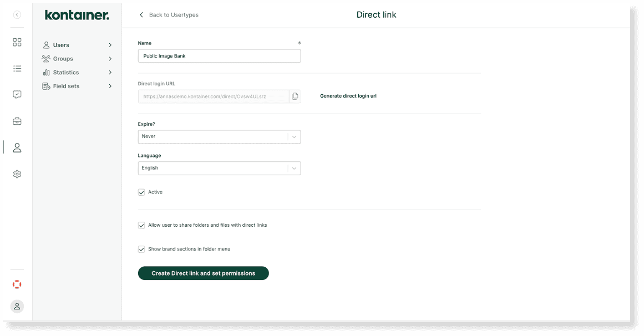
Task: Expand the Groups menu item
Action: (x=77, y=59)
